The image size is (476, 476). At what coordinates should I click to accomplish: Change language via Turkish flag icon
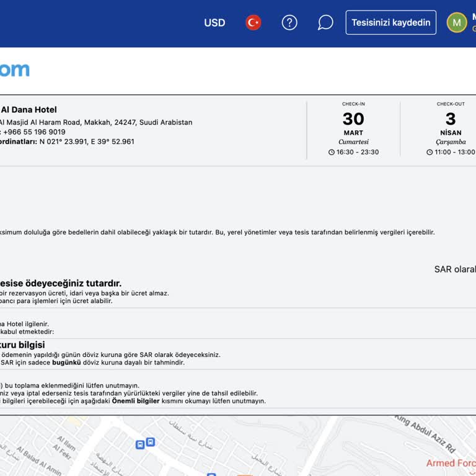(253, 22)
